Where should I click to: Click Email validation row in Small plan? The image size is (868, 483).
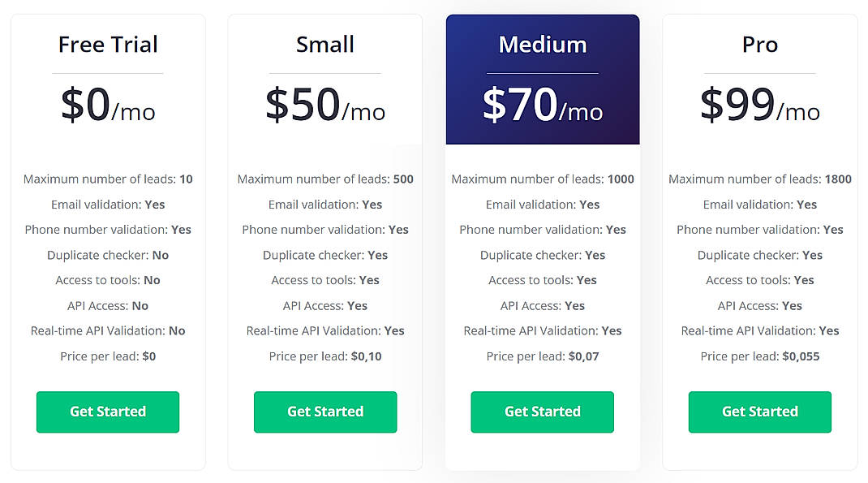(x=324, y=205)
